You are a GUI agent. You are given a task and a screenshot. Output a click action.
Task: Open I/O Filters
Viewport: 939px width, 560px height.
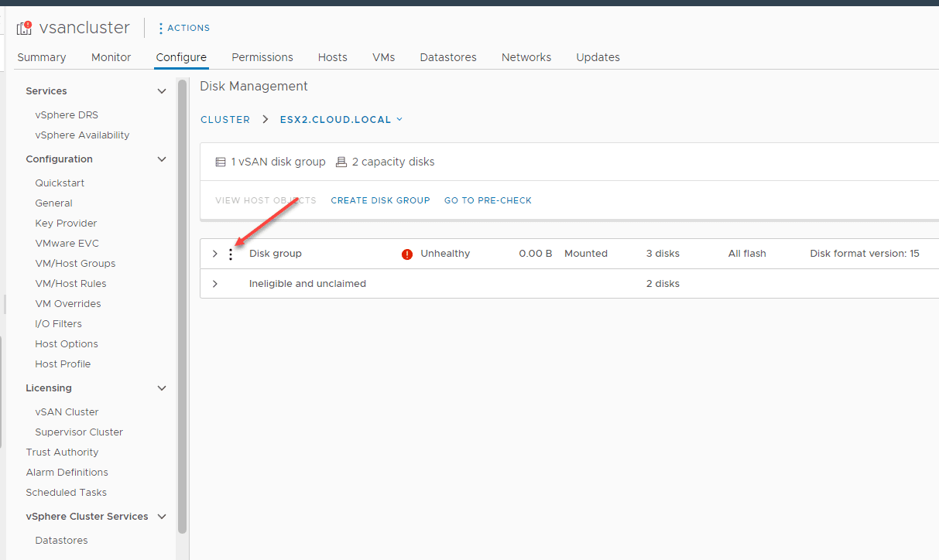pos(58,324)
